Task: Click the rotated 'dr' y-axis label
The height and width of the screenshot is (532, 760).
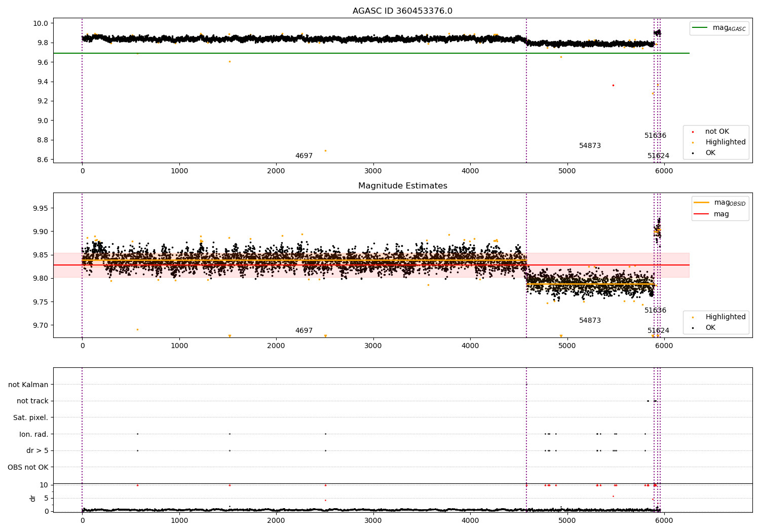Action: pyautogui.click(x=33, y=498)
